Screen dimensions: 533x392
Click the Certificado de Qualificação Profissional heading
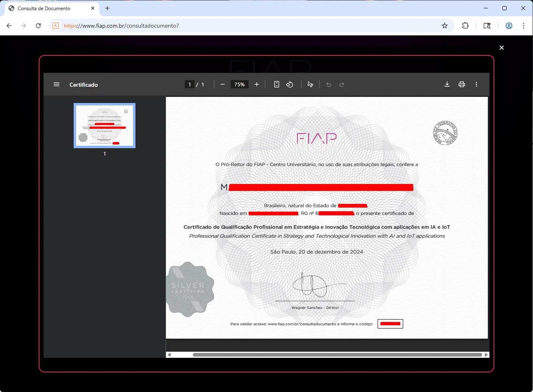pyautogui.click(x=317, y=227)
